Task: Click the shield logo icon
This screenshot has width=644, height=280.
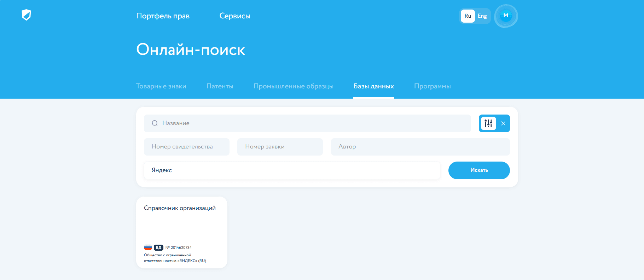Action: [26, 15]
